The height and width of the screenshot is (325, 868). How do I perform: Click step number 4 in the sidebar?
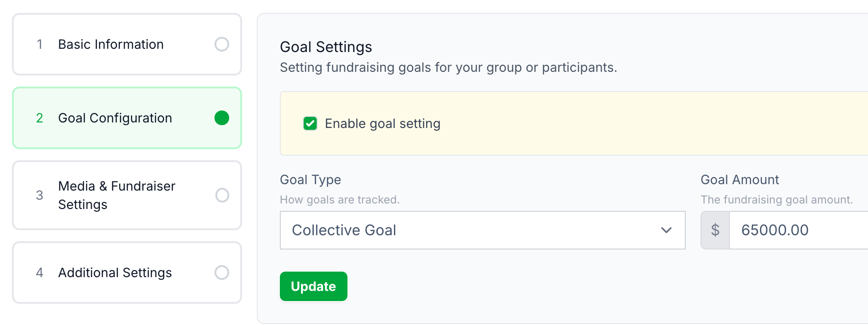(40, 273)
